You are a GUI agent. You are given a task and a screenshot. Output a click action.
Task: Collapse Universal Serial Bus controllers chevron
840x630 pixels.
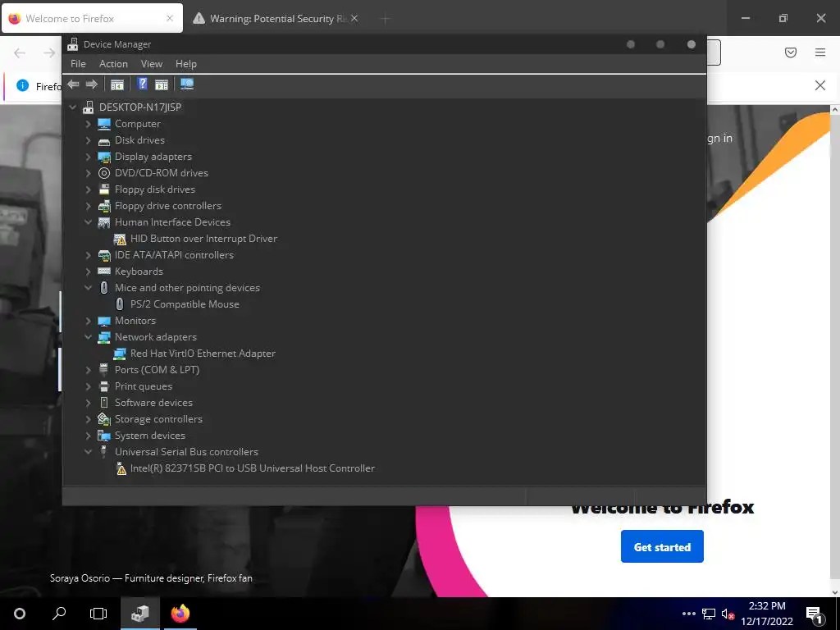point(89,452)
